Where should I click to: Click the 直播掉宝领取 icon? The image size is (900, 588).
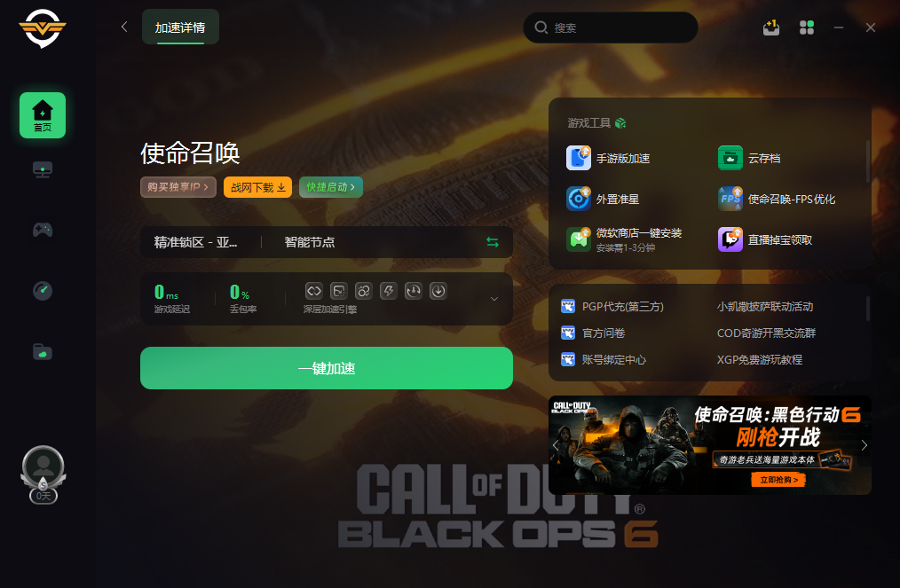point(730,239)
